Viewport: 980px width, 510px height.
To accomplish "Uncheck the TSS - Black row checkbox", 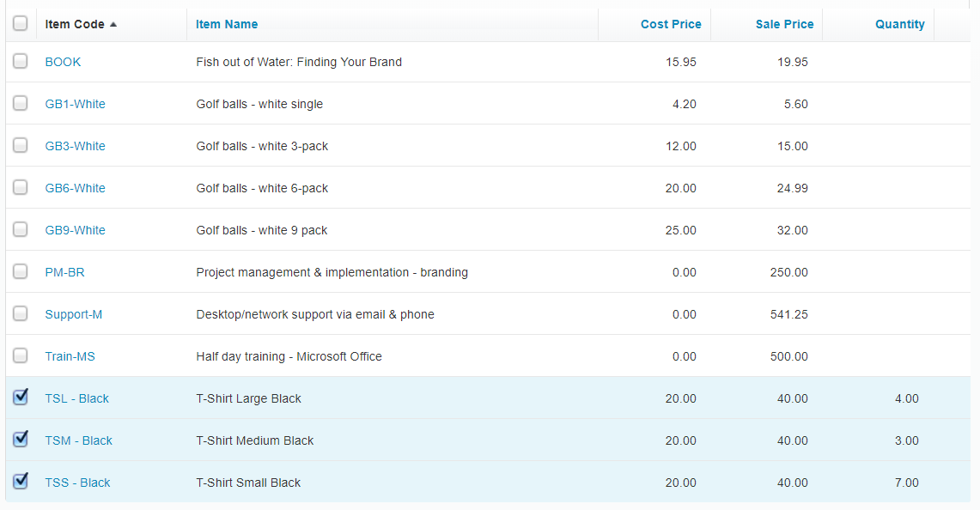I will pyautogui.click(x=21, y=481).
